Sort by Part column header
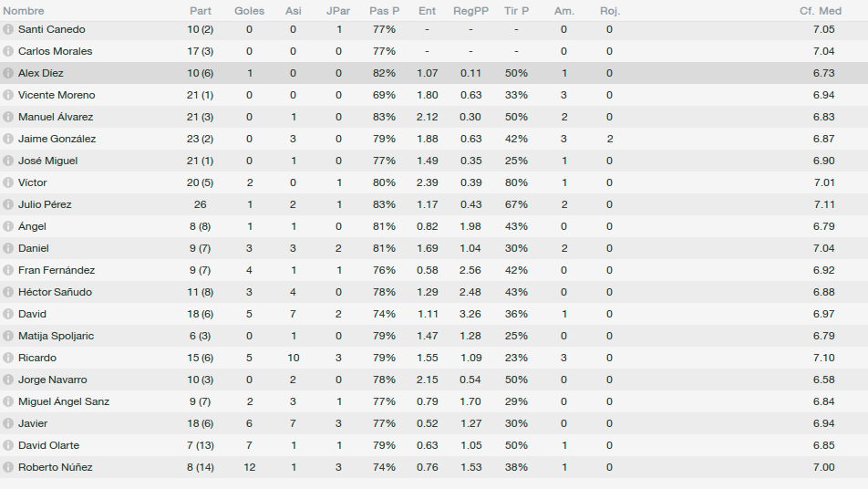The height and width of the screenshot is (489, 868). pyautogui.click(x=201, y=11)
